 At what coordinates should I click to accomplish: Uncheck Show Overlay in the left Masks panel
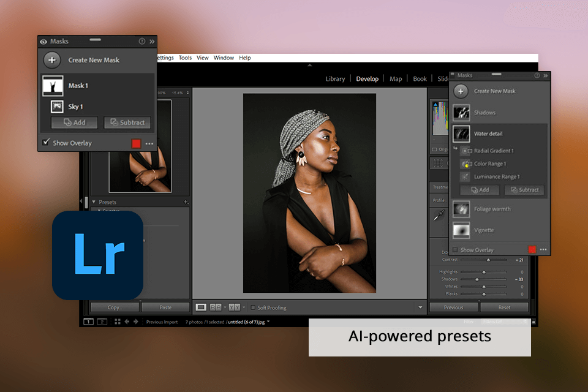coord(46,142)
